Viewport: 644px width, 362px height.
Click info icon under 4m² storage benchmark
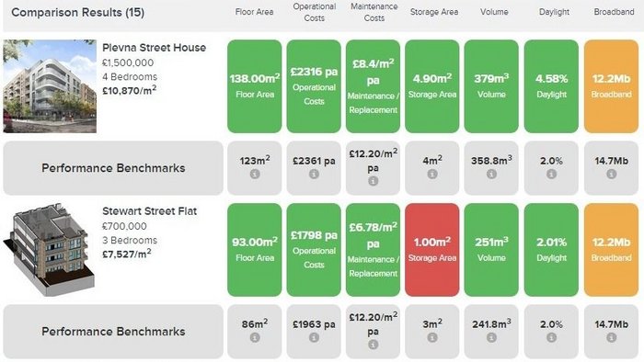[432, 175]
